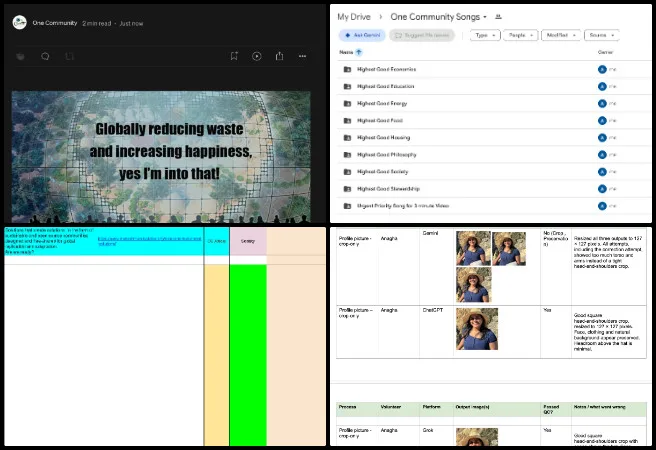Screen dimensions: 656x450
Task: Open the 'Globally reducing waste' hero image
Action: pyautogui.click(x=161, y=156)
